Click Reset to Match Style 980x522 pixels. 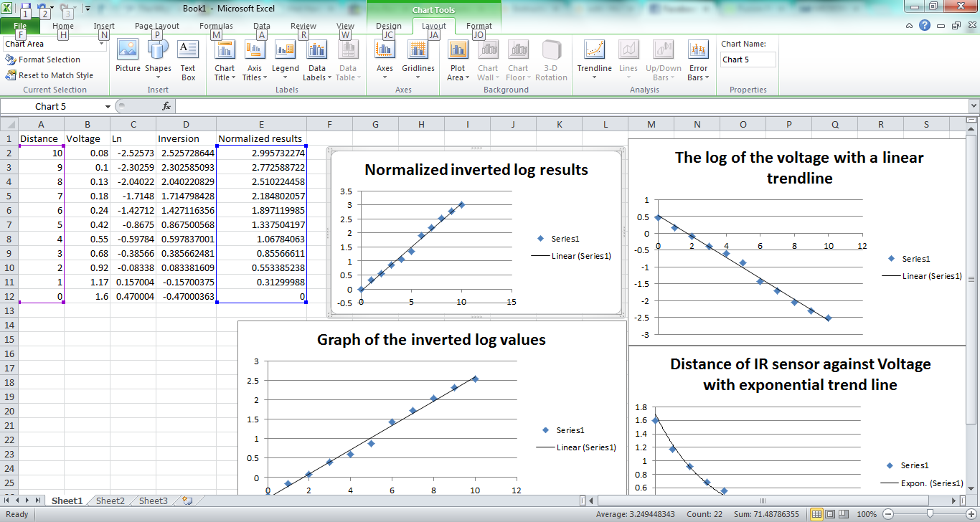50,75
